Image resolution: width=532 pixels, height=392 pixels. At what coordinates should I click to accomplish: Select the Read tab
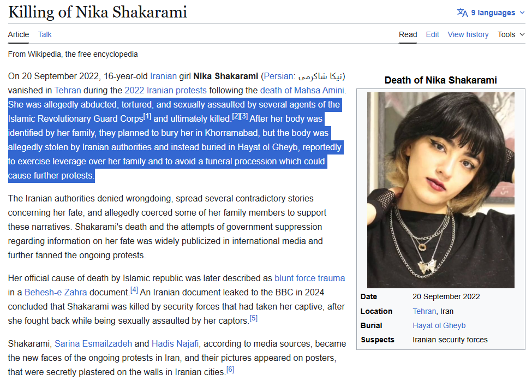(408, 34)
